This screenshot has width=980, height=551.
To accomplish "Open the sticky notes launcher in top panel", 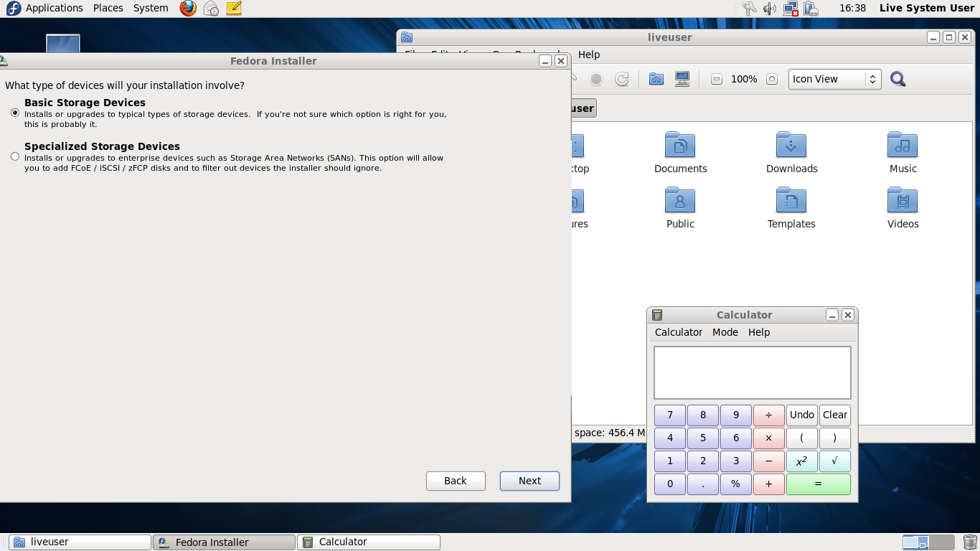I will [234, 9].
